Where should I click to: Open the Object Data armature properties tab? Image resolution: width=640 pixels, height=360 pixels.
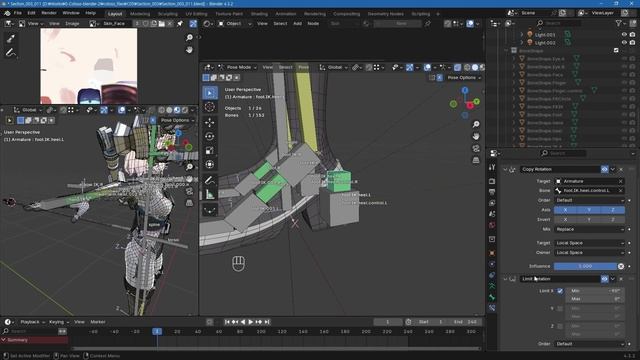click(492, 286)
